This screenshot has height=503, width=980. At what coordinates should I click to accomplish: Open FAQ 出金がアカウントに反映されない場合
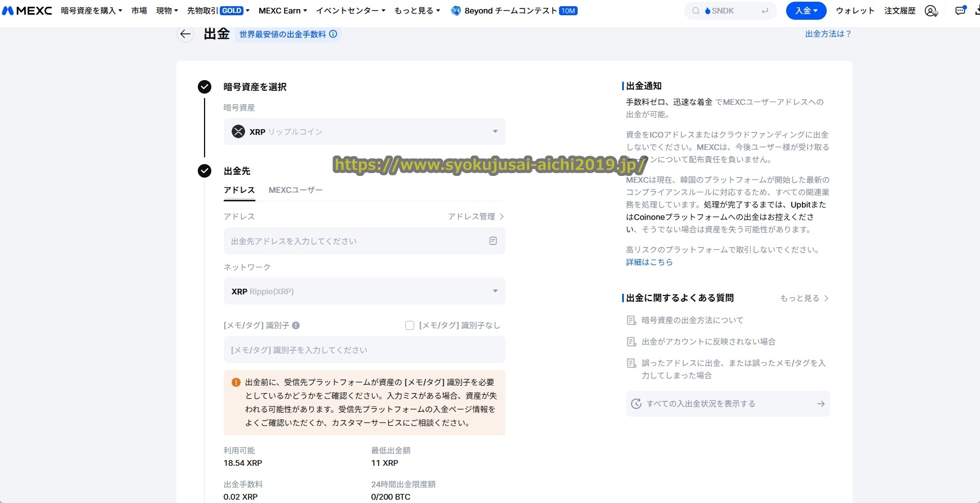[x=708, y=342]
